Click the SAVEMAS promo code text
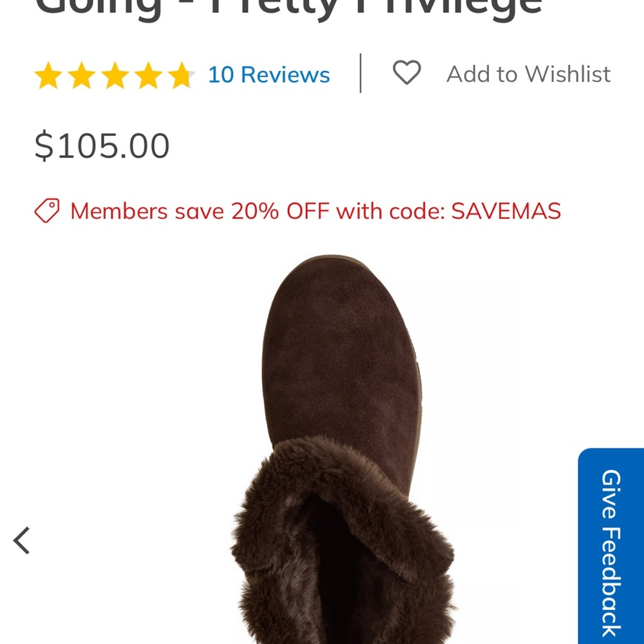Screen dimensions: 644x644 pyautogui.click(x=507, y=211)
